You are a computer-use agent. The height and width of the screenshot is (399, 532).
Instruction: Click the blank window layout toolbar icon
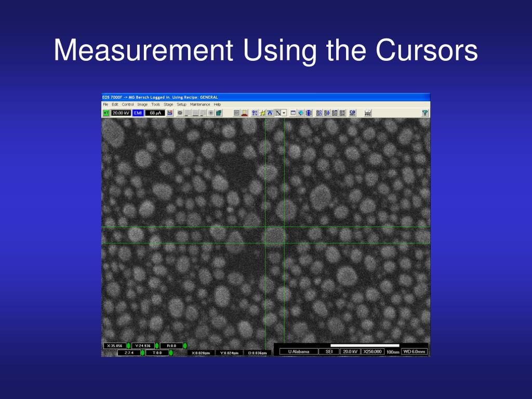293,113
